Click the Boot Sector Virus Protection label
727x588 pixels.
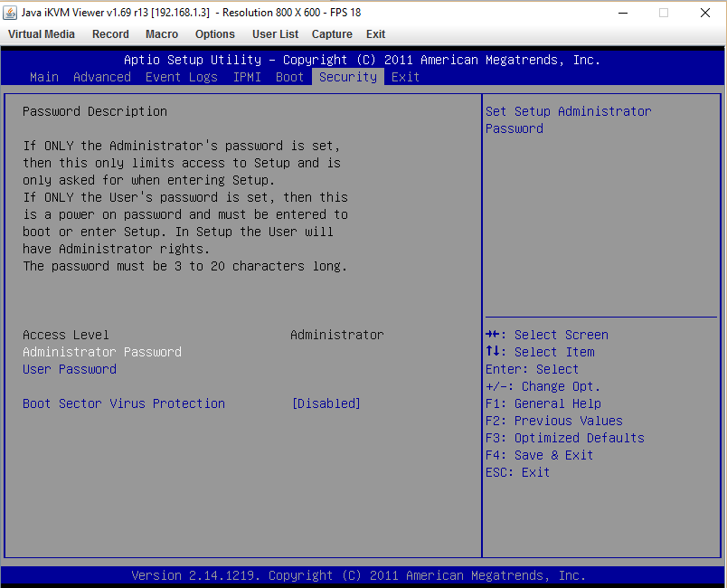(x=124, y=403)
